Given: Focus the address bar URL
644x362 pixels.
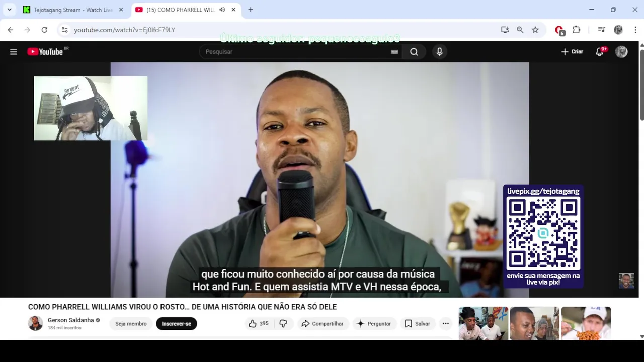Looking at the screenshot, I should tap(124, 30).
